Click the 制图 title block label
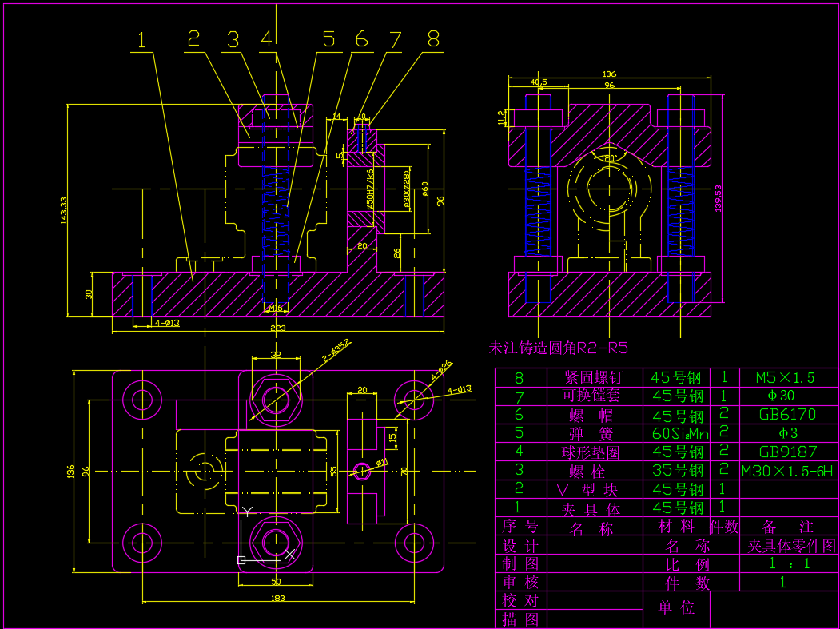This screenshot has width=840, height=629. point(520,564)
